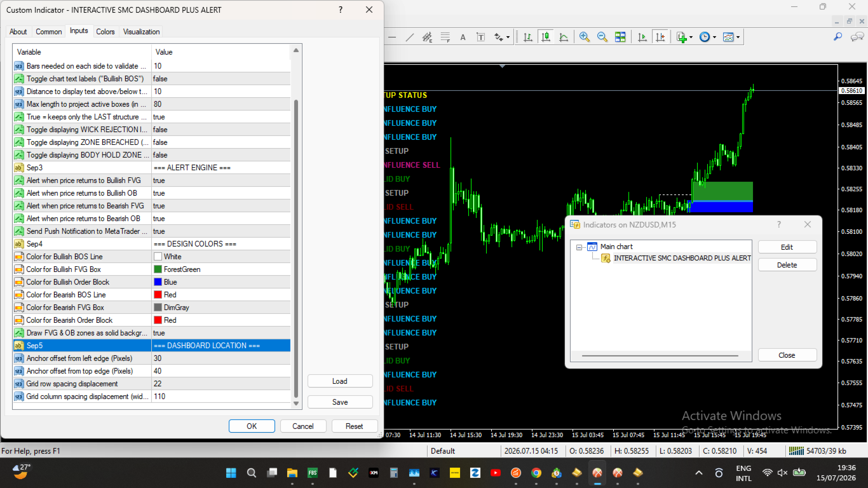
Task: Collapse the Main chart tree node
Action: 580,247
